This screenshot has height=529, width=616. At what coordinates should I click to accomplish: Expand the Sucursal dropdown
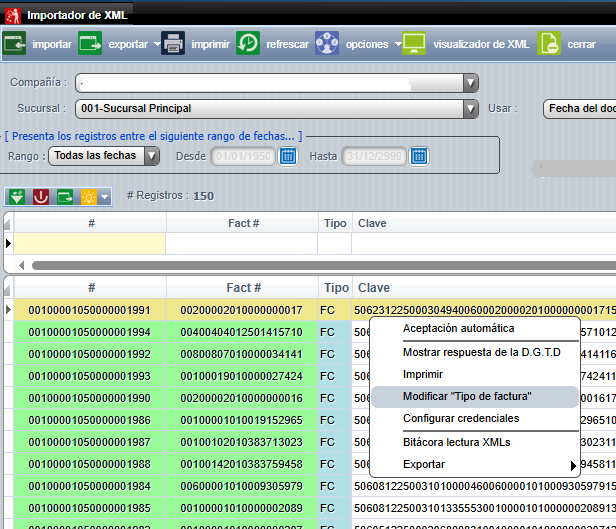469,108
